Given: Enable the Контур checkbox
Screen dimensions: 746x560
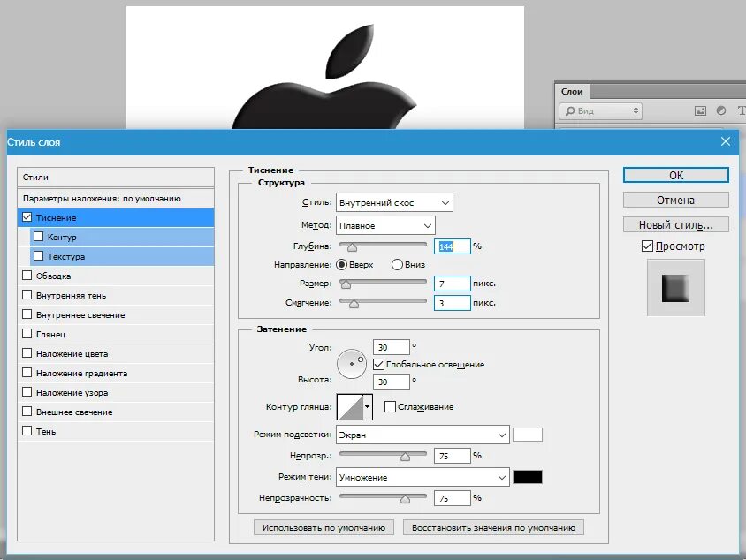Looking at the screenshot, I should [x=39, y=237].
